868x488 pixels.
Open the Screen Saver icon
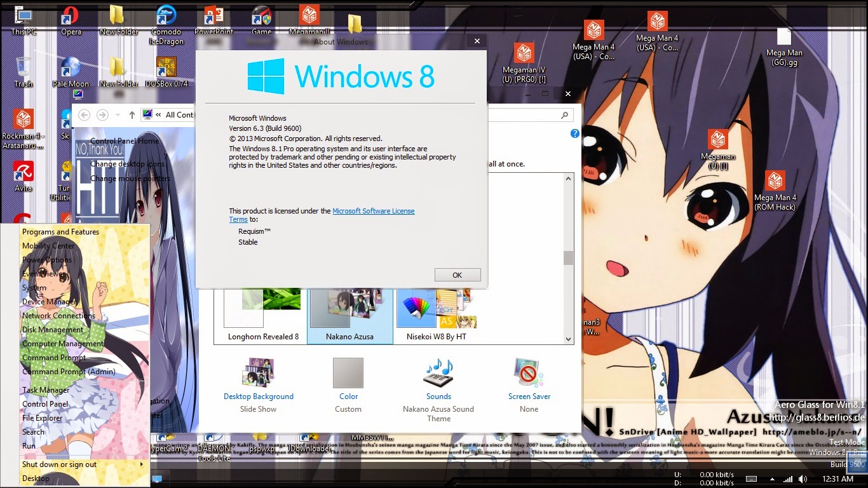tap(529, 373)
